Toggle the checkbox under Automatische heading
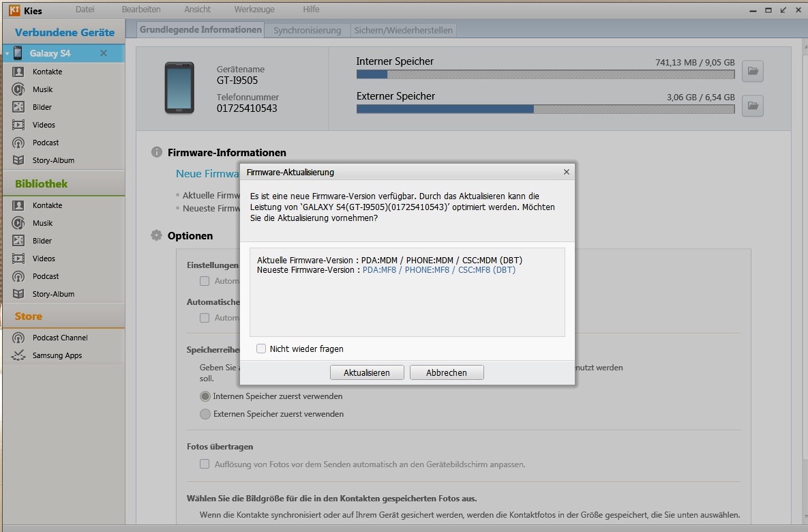The height and width of the screenshot is (532, 808). (205, 318)
